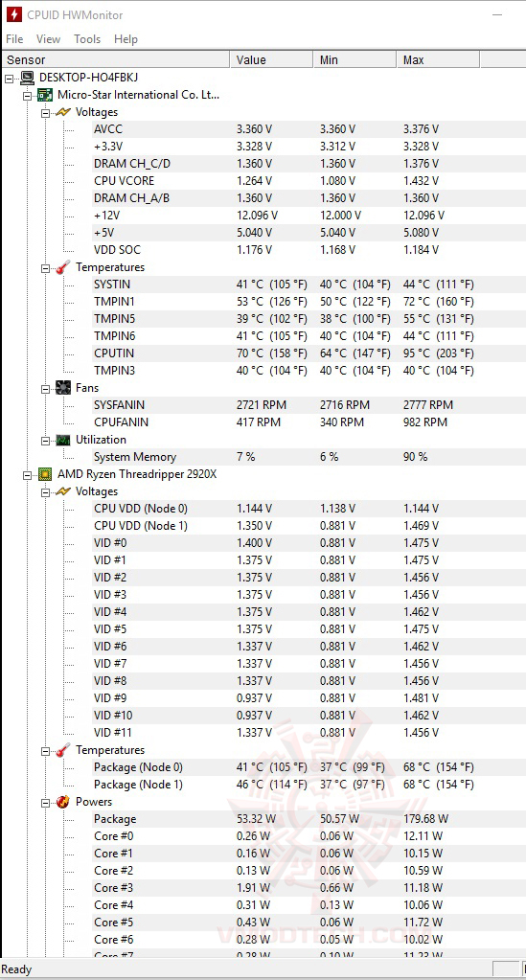This screenshot has width=526, height=980.
Task: Minimize the HWMonitor window
Action: pyautogui.click(x=498, y=14)
